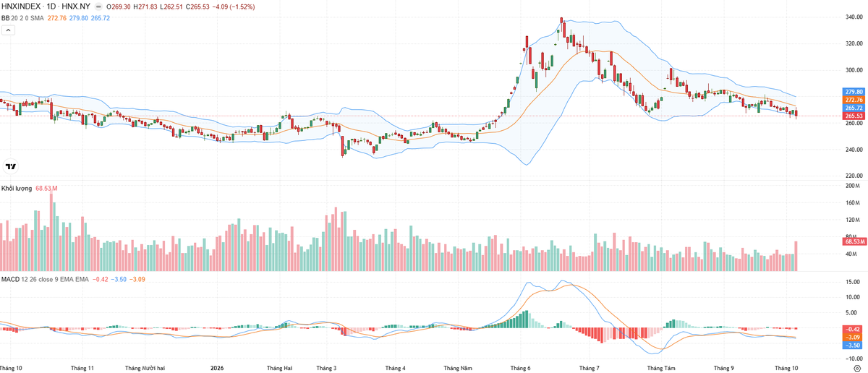The image size is (868, 373).
Task: Click the C265.53 close value in the legend
Action: 197,7
